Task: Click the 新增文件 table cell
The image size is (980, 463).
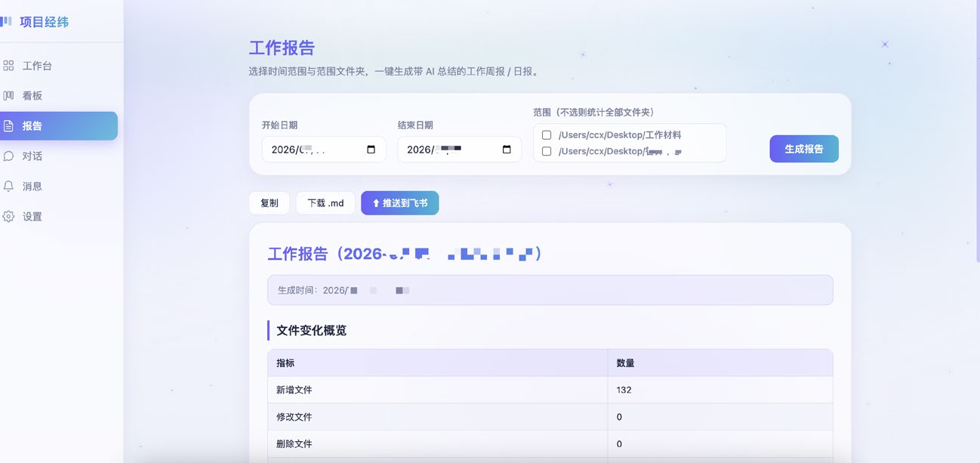Action: click(437, 390)
